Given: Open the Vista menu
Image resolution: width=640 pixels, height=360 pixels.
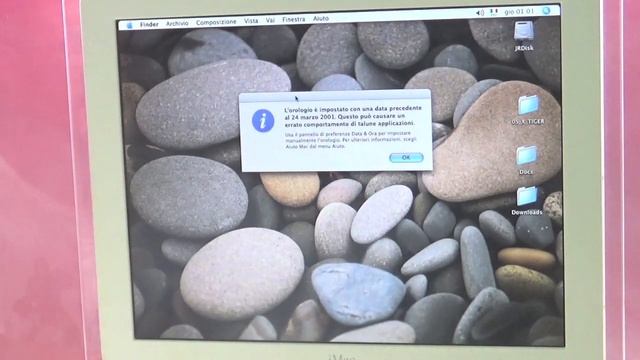Looking at the screenshot, I should tap(251, 21).
